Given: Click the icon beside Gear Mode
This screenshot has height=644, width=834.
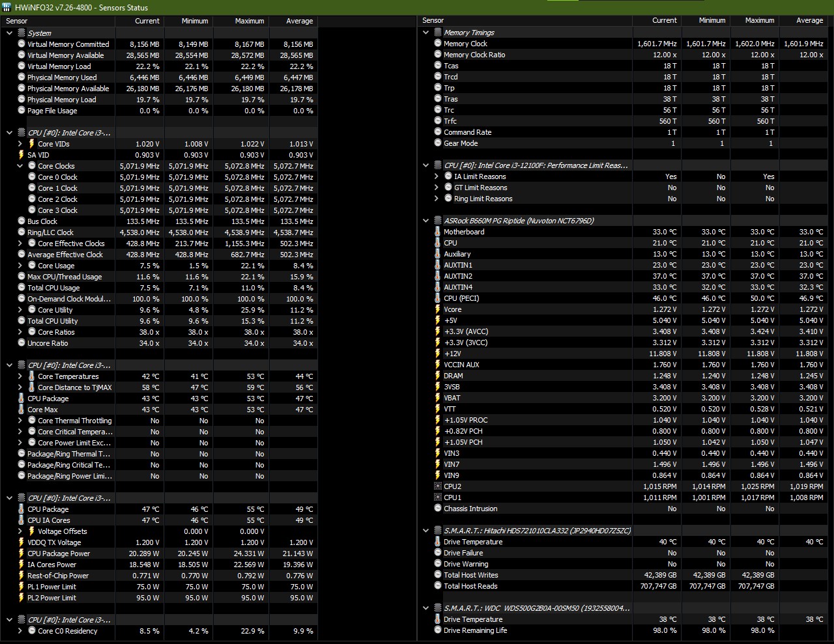Looking at the screenshot, I should point(438,143).
